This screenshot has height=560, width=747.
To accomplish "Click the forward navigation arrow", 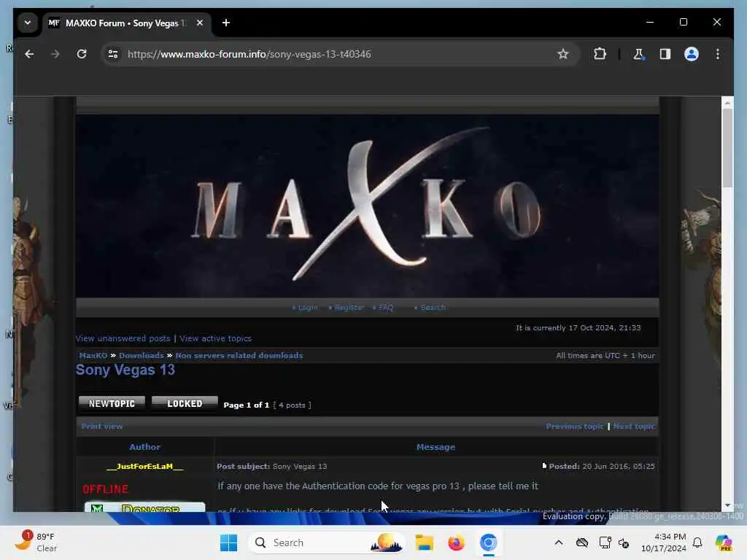I will point(55,54).
